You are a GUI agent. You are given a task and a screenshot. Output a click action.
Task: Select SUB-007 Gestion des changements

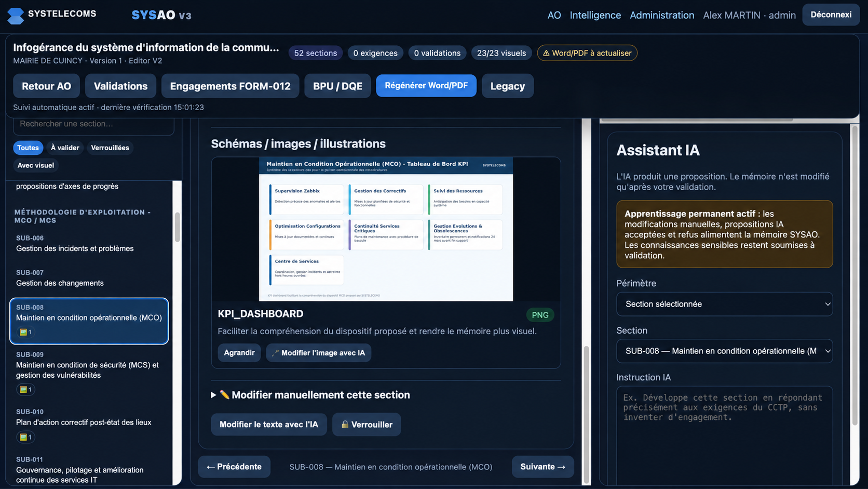pos(89,278)
